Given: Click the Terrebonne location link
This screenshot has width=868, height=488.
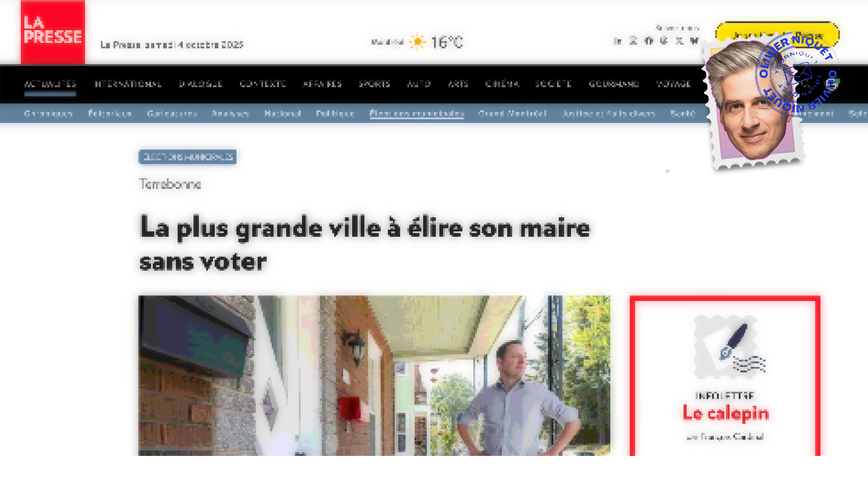Looking at the screenshot, I should [x=170, y=184].
